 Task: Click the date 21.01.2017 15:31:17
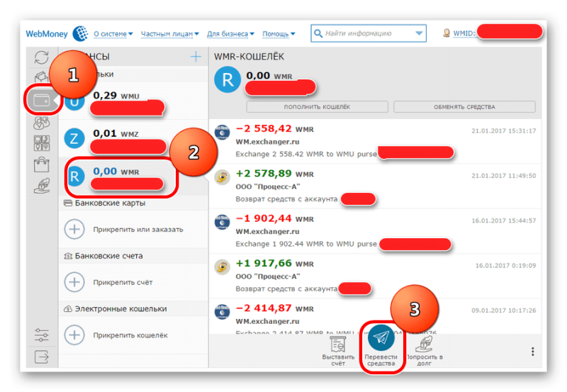504,131
